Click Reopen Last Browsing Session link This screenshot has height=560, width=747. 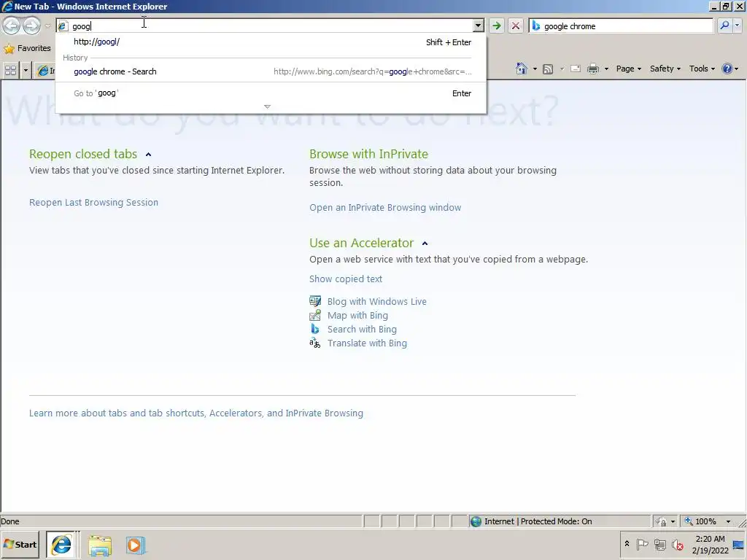coord(94,203)
